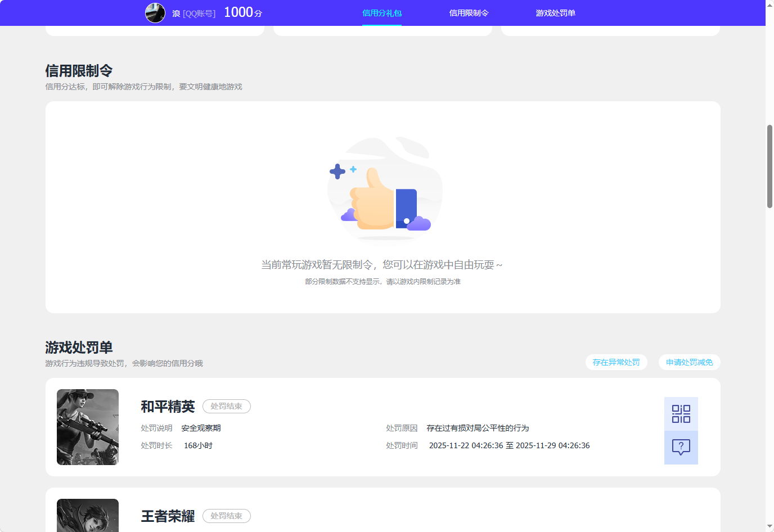Image resolution: width=774 pixels, height=532 pixels.
Task: Click 申请处罚减免 button
Action: (689, 362)
